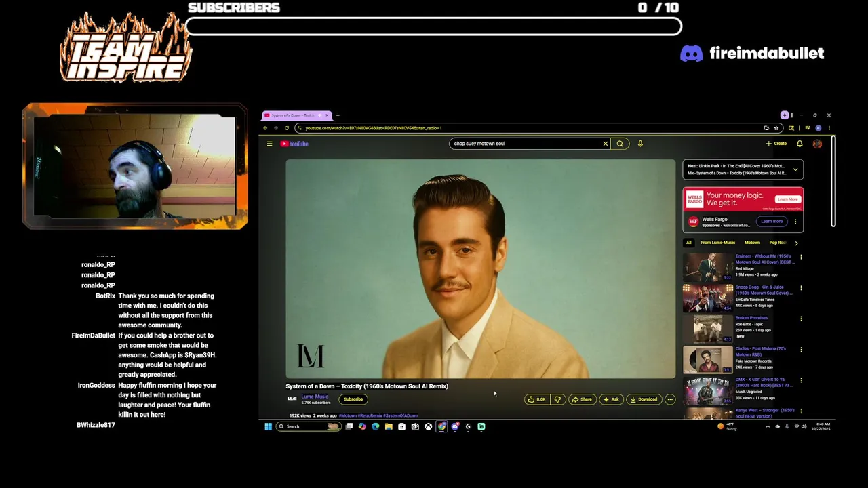Viewport: 868px width, 488px height.
Task: Click the YouTube search magnifier button
Action: 620,144
